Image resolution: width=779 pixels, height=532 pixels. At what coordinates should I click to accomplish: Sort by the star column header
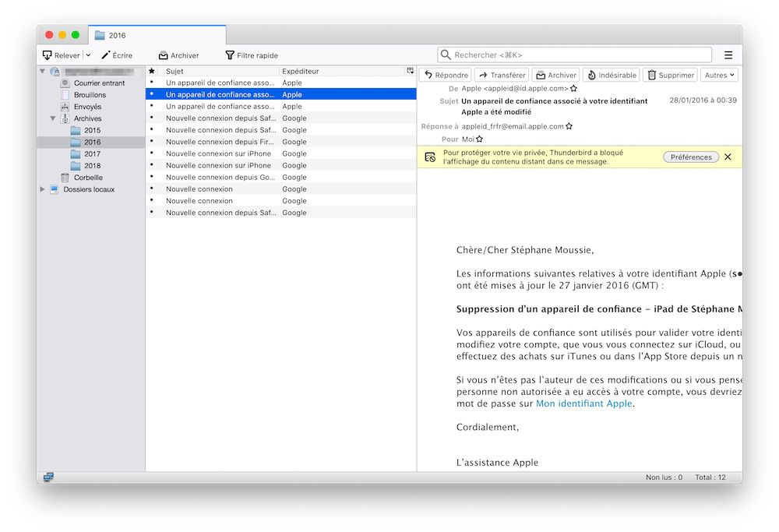click(x=152, y=71)
